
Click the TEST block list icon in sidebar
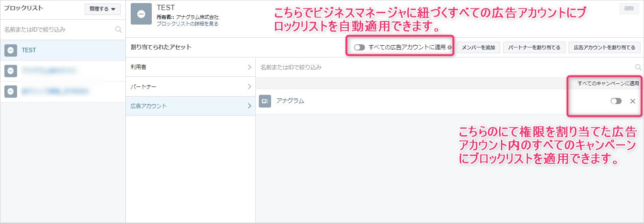[11, 50]
